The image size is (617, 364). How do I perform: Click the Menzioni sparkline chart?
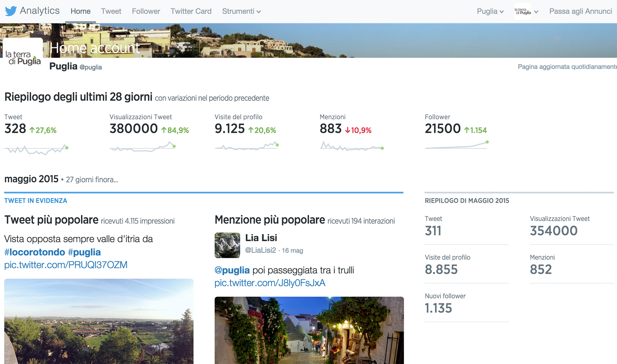(x=352, y=146)
